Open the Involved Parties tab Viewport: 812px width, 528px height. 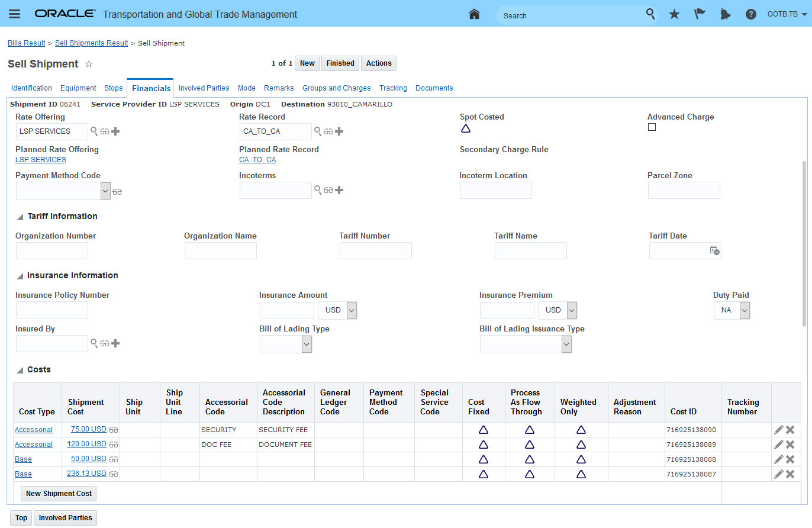coord(204,88)
